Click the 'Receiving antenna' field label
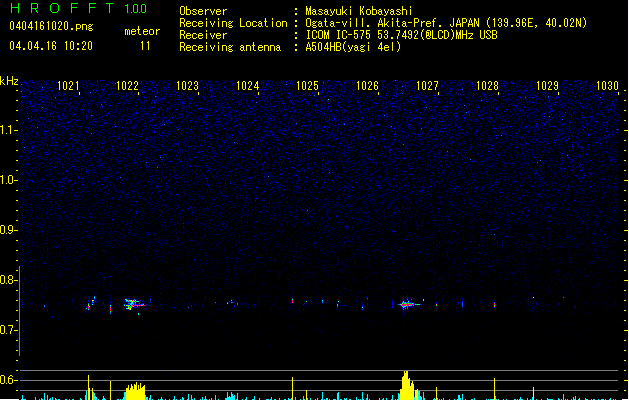The height and width of the screenshot is (400, 629). tap(230, 47)
